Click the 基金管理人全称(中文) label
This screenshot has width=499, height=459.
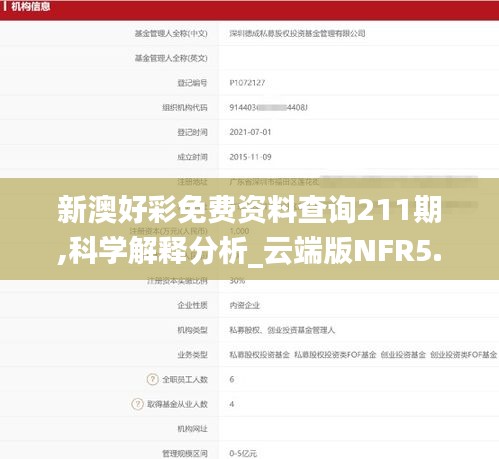(x=171, y=33)
